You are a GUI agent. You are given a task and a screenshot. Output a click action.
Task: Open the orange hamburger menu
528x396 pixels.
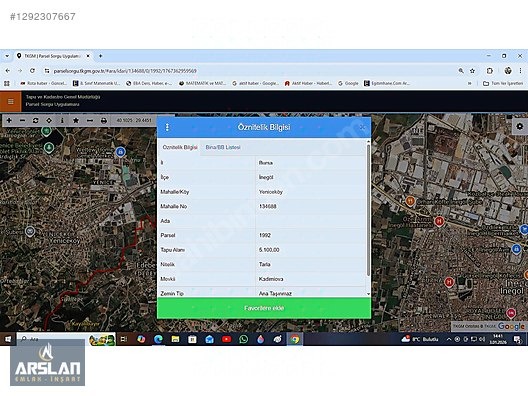(10, 101)
